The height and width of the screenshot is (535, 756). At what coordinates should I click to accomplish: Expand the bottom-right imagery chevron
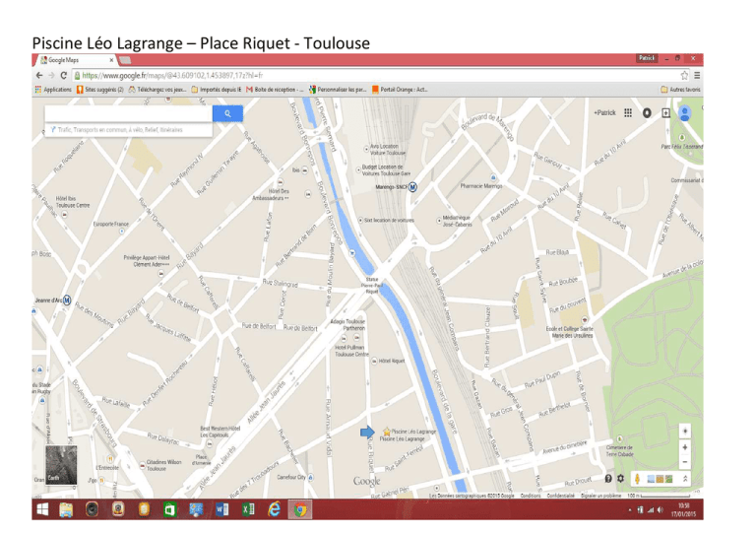(x=685, y=479)
